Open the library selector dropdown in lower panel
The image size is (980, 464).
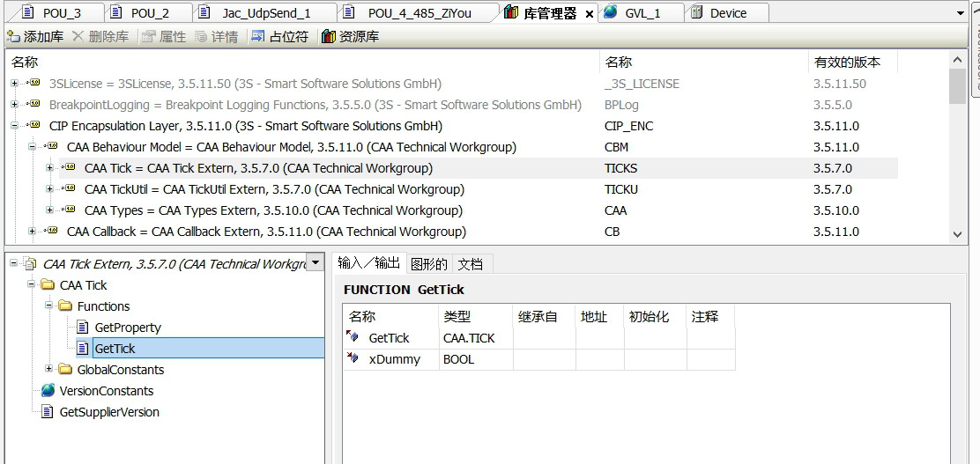coord(316,263)
